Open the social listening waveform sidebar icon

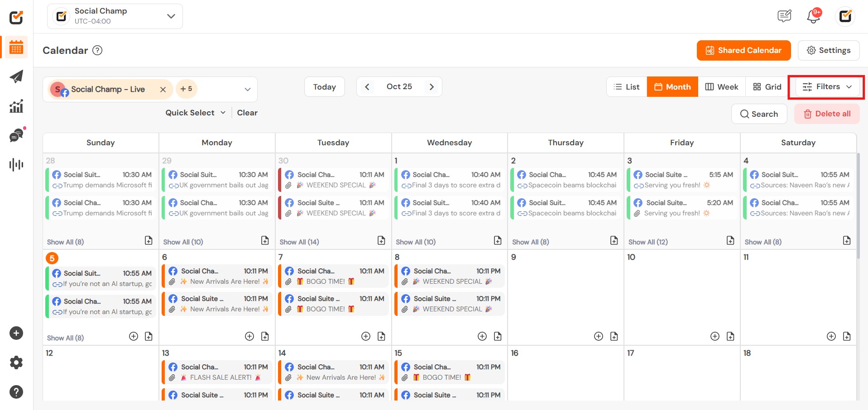[16, 165]
